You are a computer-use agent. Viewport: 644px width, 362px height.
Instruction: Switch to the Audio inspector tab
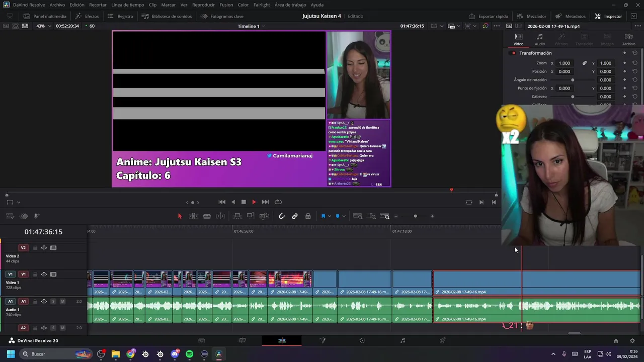[x=539, y=39]
